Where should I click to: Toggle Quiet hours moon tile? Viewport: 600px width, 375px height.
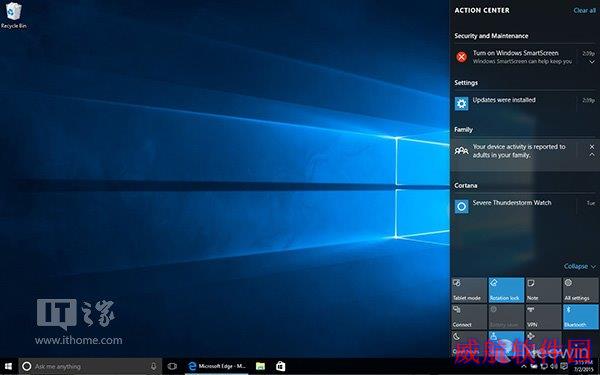tap(469, 344)
